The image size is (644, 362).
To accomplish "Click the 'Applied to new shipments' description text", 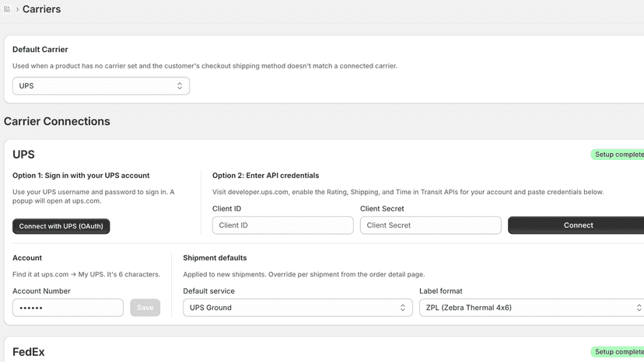I will pos(304,274).
